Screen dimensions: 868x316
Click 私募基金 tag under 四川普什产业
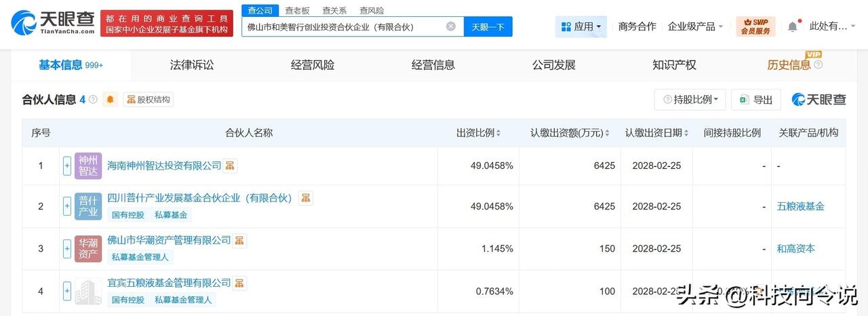point(171,215)
